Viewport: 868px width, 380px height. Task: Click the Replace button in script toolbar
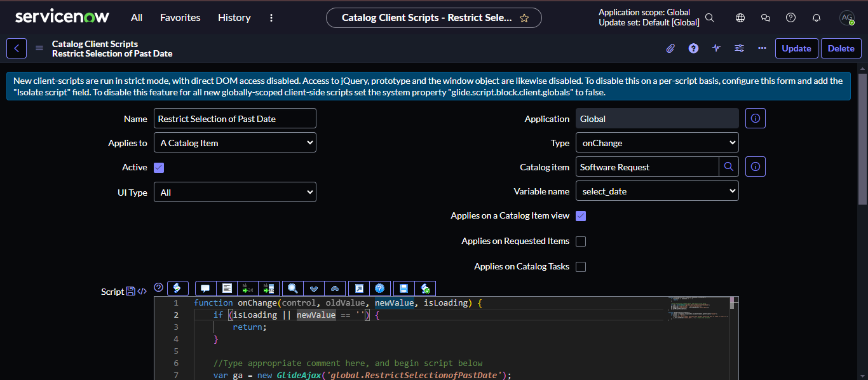pyautogui.click(x=248, y=288)
